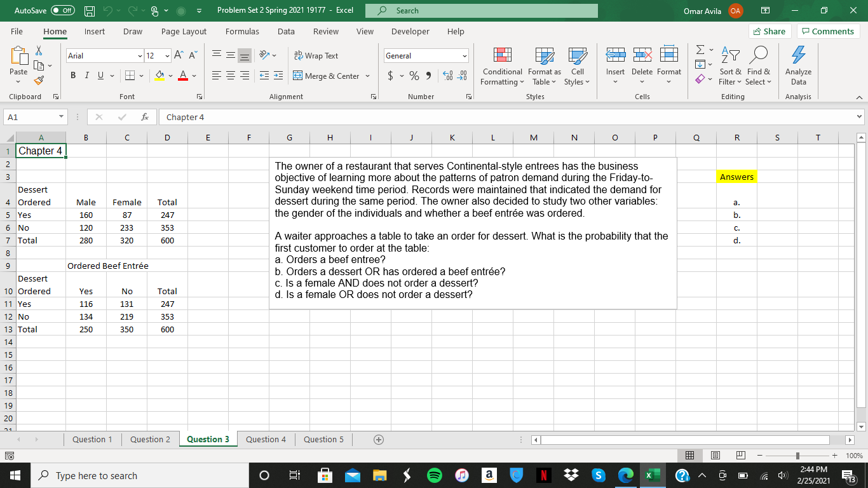
Task: Click the Name Box showing A1
Action: point(32,117)
